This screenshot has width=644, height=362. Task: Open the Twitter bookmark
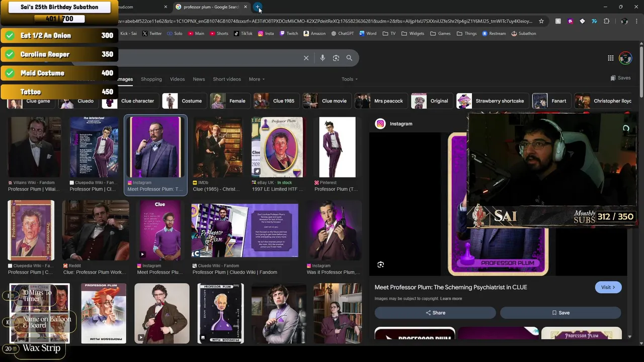coord(152,34)
